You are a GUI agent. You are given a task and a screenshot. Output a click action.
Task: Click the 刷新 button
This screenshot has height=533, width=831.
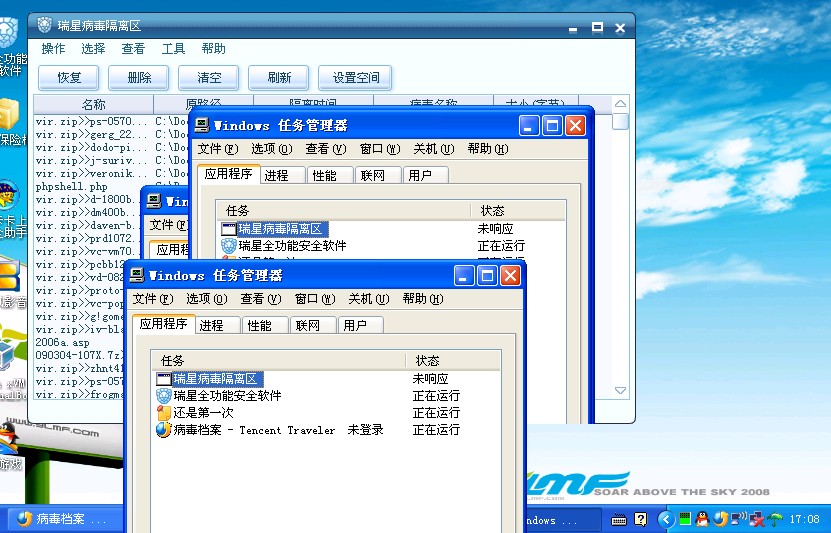coord(279,78)
